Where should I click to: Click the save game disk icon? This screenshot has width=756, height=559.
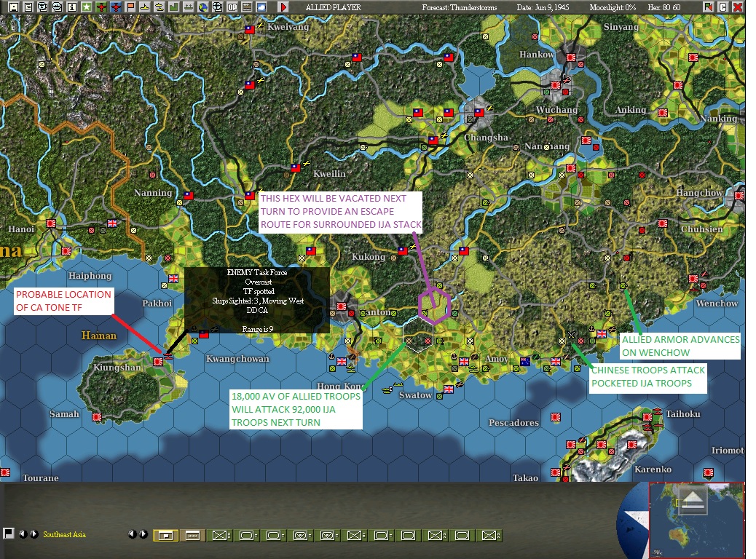point(14,7)
